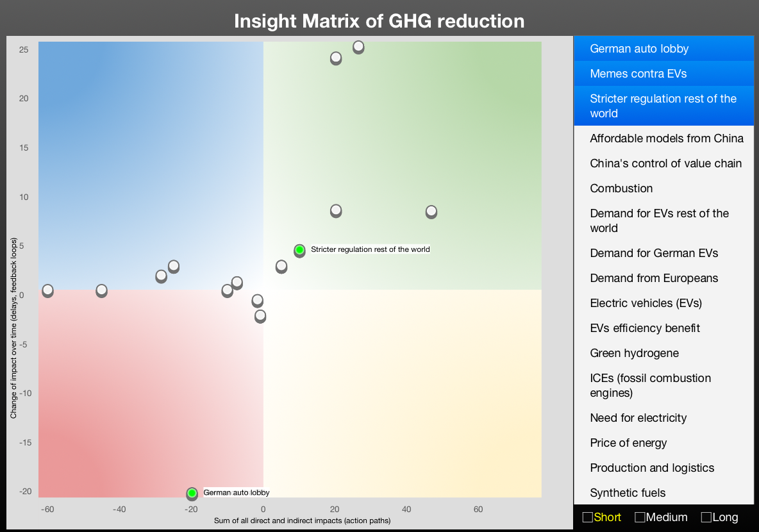
Task: Toggle the Medium time horizon checkbox
Action: point(640,517)
